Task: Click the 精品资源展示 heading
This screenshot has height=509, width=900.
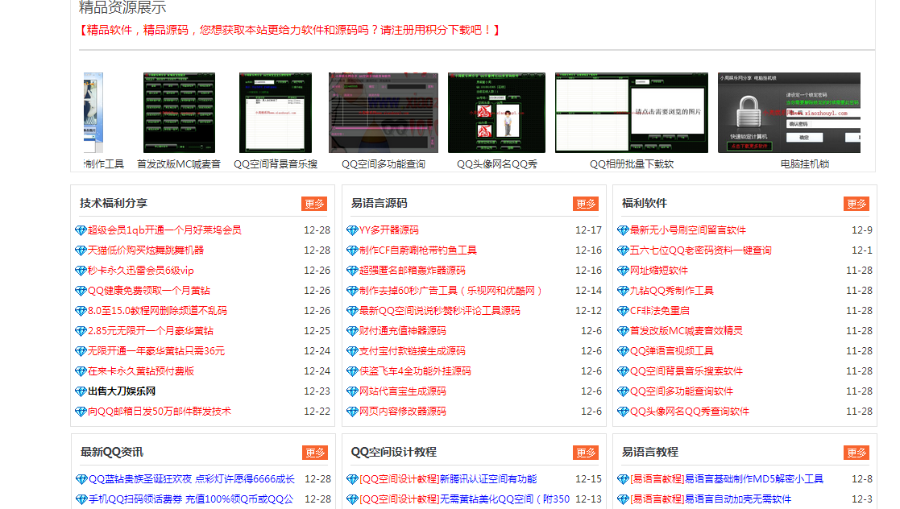Action: 122,7
